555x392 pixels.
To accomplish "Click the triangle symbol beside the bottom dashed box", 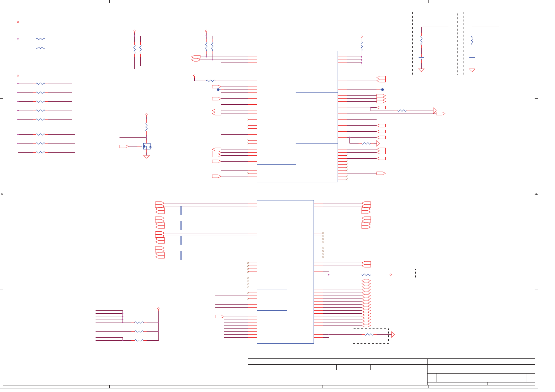I will pos(393,335).
